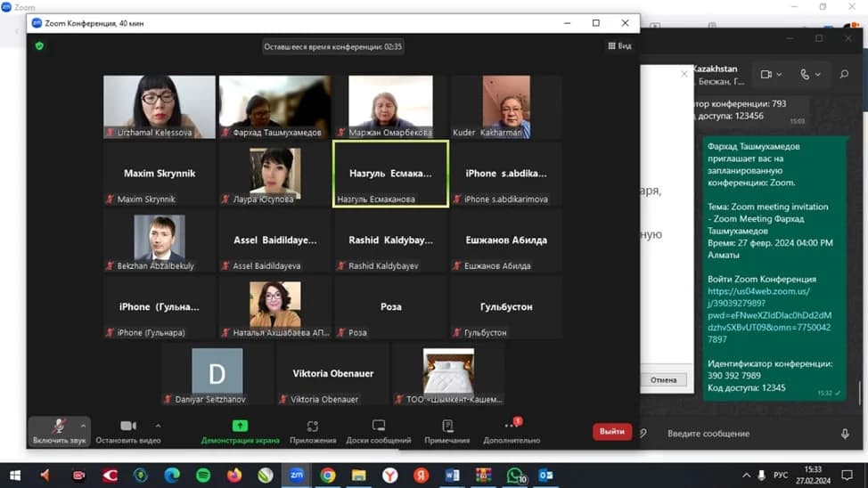Open Windows Start menu
The height and width of the screenshot is (488, 868).
point(15,476)
